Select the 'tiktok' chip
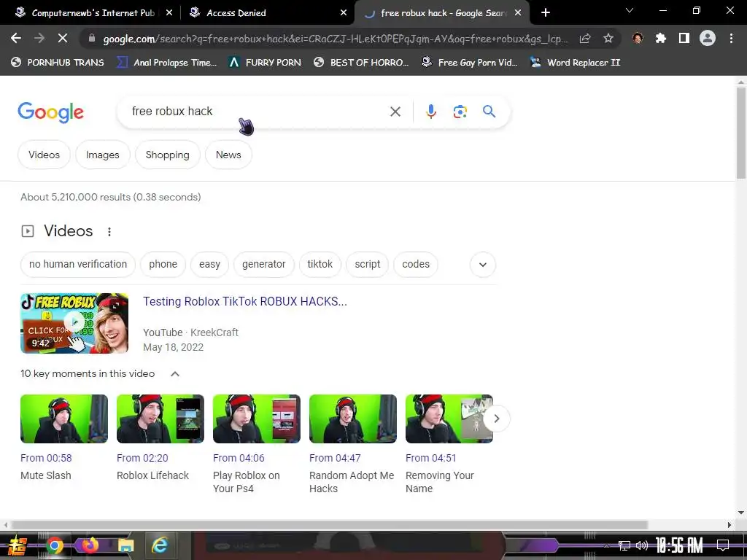Screen dimensions: 747x560 pos(320,264)
